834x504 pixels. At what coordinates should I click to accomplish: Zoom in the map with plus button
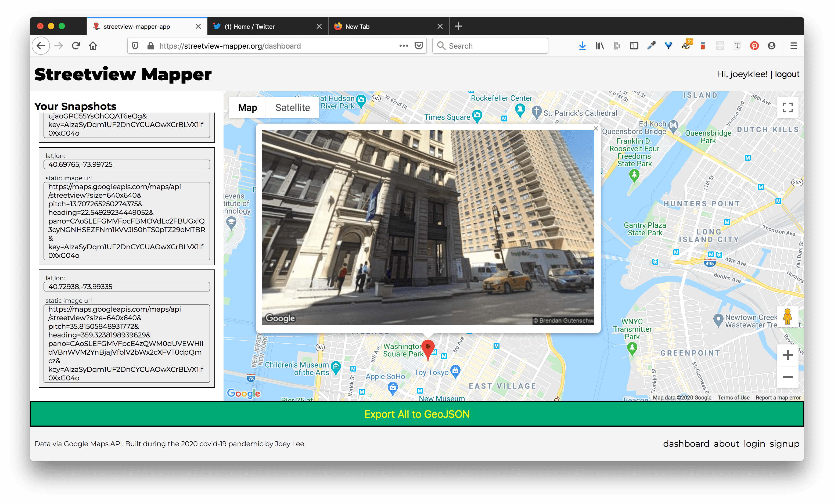click(x=787, y=355)
